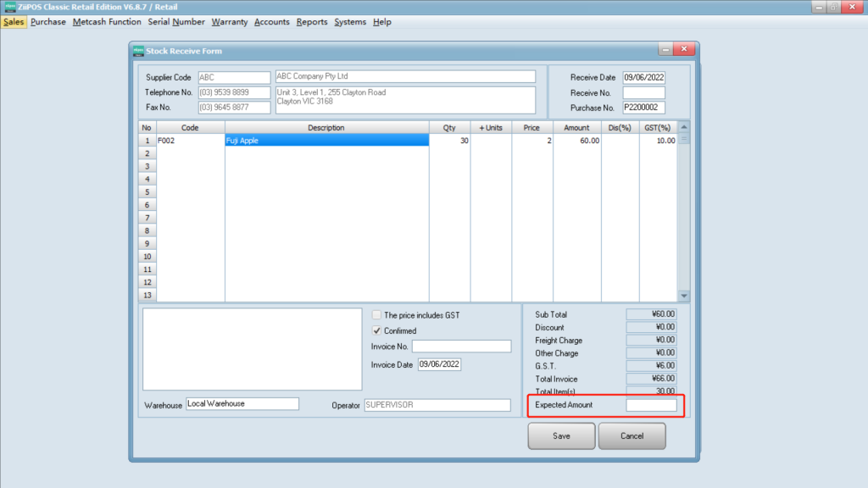
Task: Click the Invoice No. text field
Action: point(462,347)
